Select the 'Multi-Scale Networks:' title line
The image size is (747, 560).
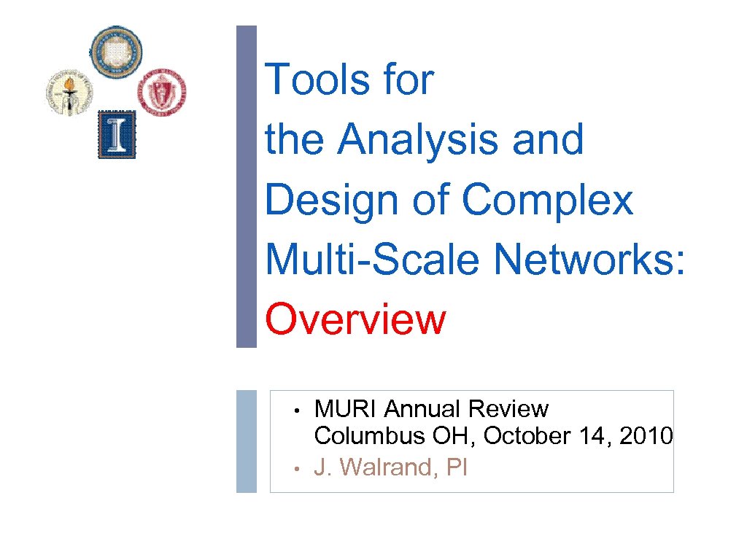click(x=476, y=260)
